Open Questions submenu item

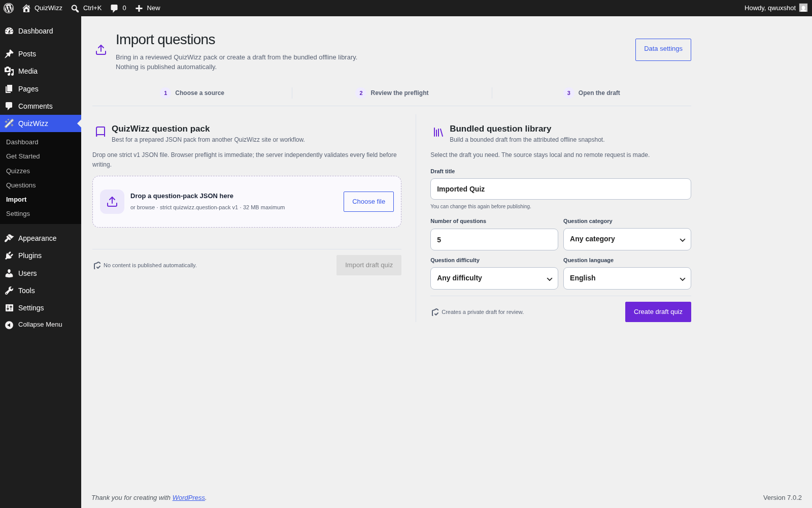[21, 185]
